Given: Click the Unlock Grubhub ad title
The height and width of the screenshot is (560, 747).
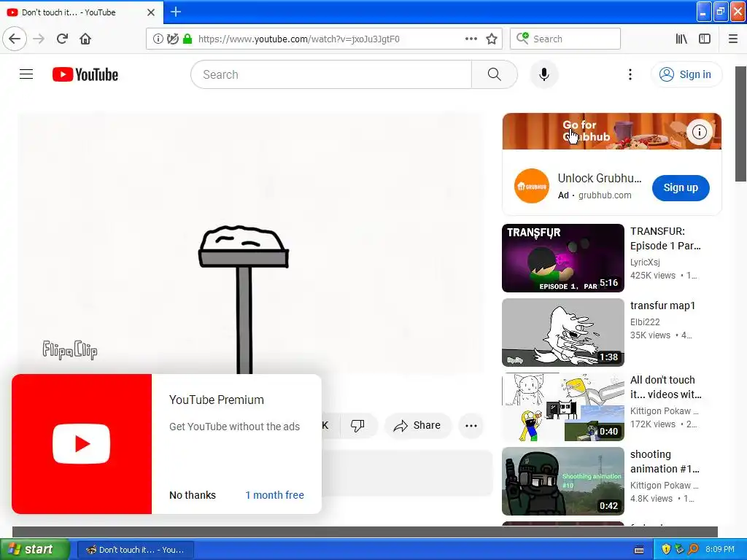Looking at the screenshot, I should pos(600,178).
